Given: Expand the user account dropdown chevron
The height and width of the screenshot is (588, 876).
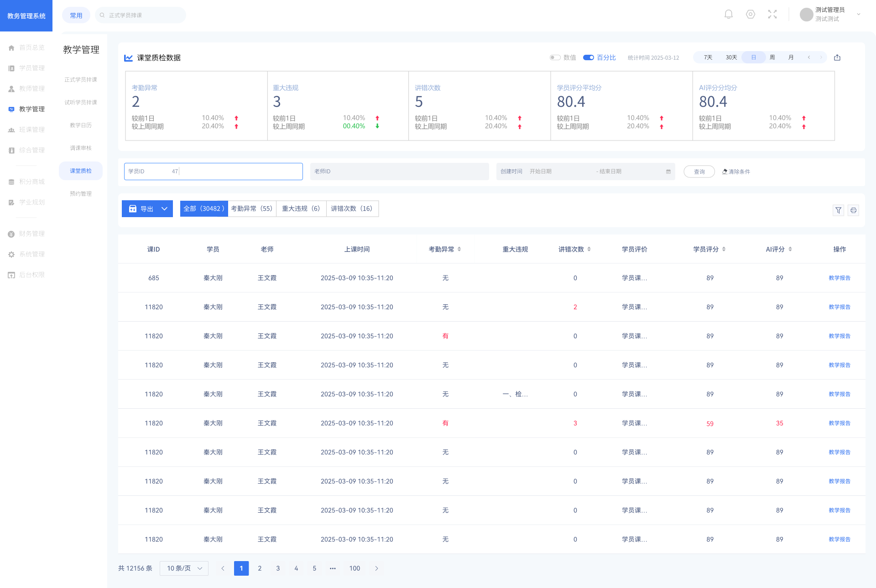Looking at the screenshot, I should (x=859, y=15).
